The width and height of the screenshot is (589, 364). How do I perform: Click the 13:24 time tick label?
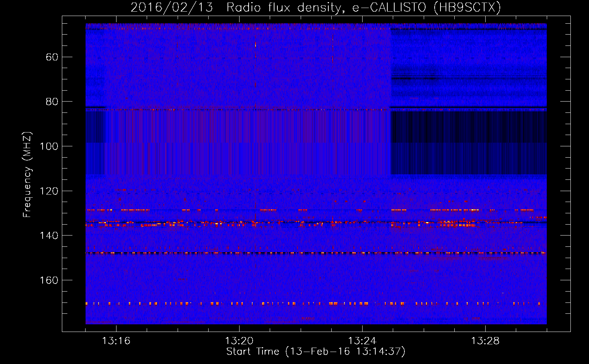click(362, 341)
